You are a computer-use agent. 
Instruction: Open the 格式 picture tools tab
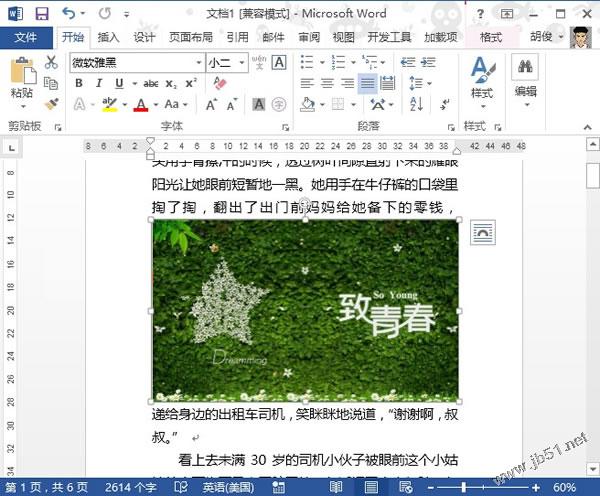click(x=491, y=37)
